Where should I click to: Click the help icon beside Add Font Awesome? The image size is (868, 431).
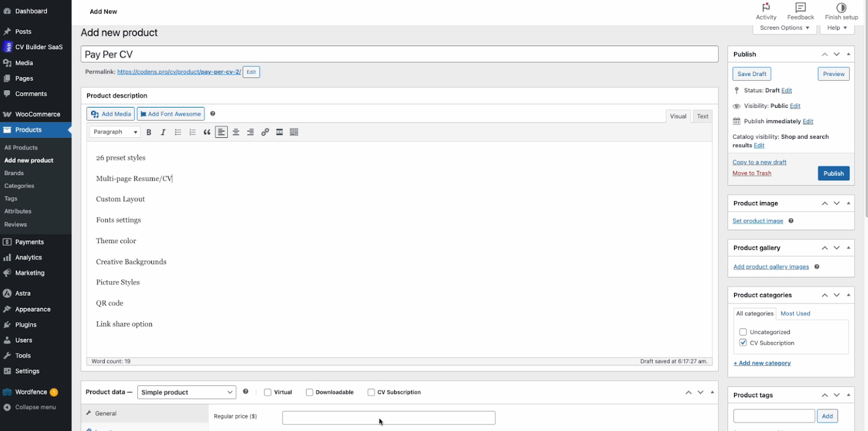coord(213,113)
